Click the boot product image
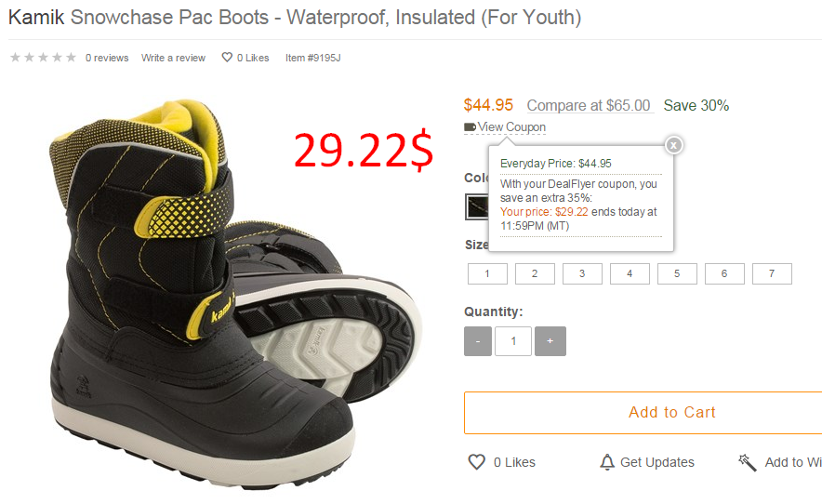This screenshot has height=504, width=822. [x=231, y=294]
